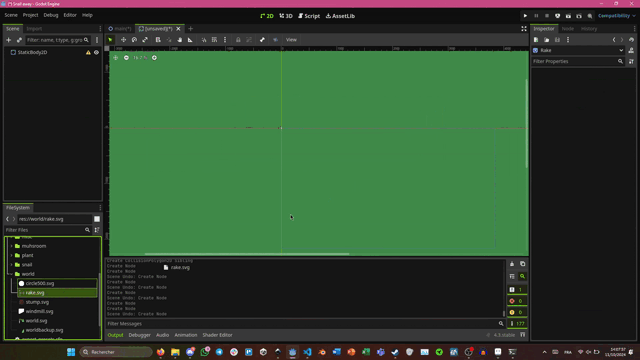The image size is (640, 360).
Task: Open the Compatibility renderer dropdown
Action: click(x=617, y=16)
